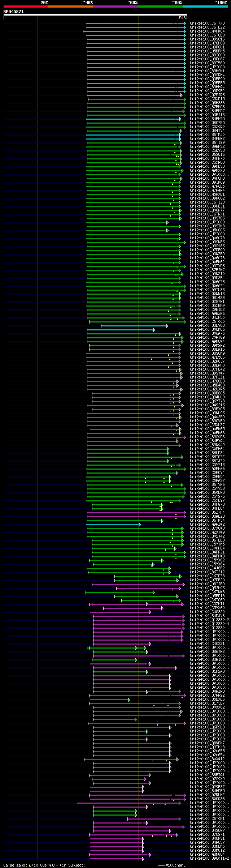The image size is (231, 868).
Task: Select hit UniRef100_Q4ZH50
Action: pyautogui.click(x=207, y=317)
